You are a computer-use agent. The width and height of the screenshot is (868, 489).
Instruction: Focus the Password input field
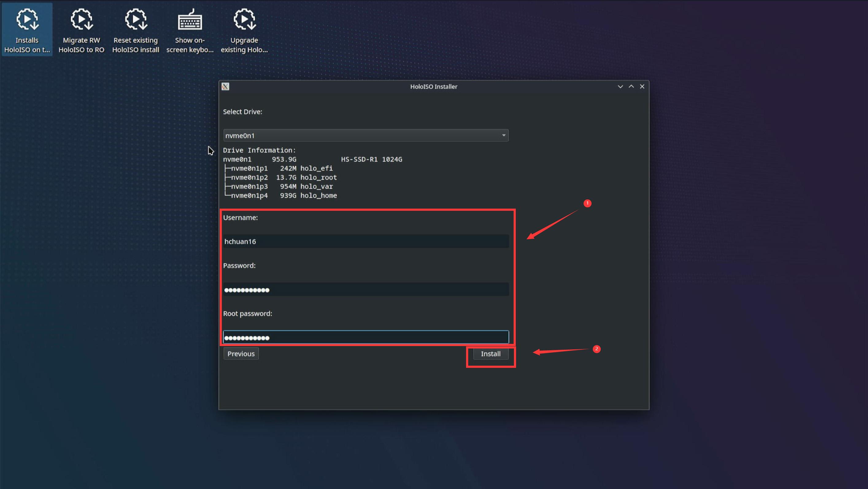(366, 290)
